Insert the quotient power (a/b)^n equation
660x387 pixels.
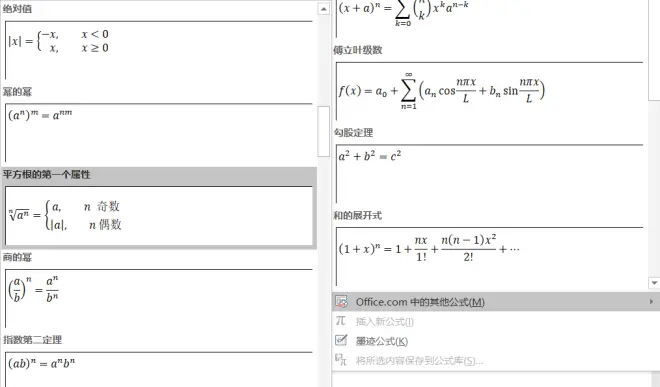[x=159, y=298]
